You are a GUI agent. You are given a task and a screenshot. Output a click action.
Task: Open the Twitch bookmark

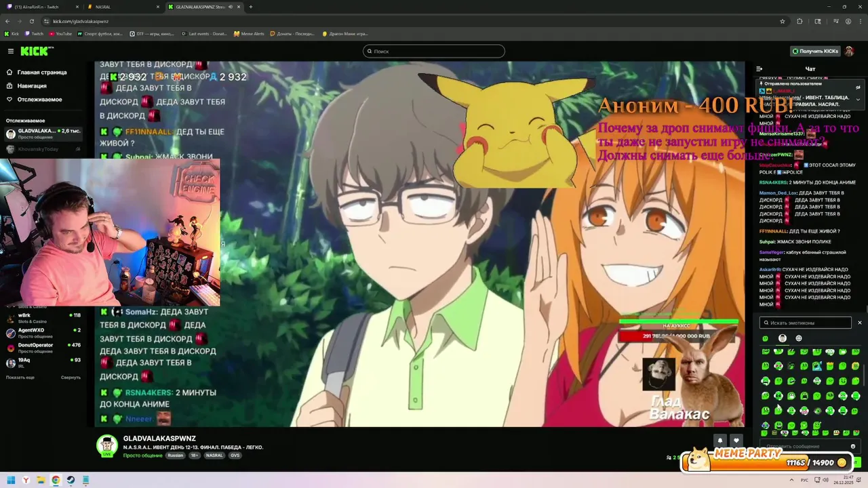(34, 33)
